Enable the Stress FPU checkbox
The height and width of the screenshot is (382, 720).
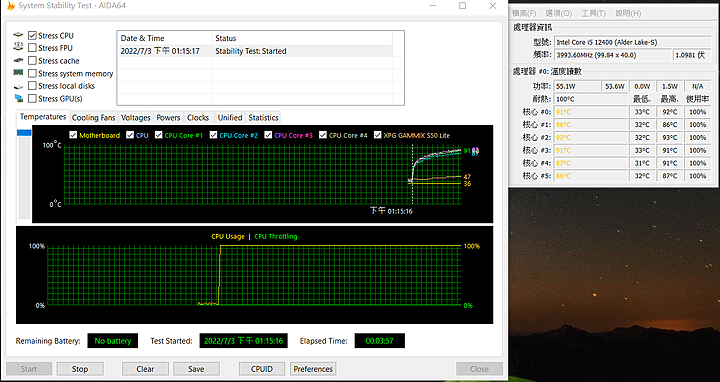[32, 48]
